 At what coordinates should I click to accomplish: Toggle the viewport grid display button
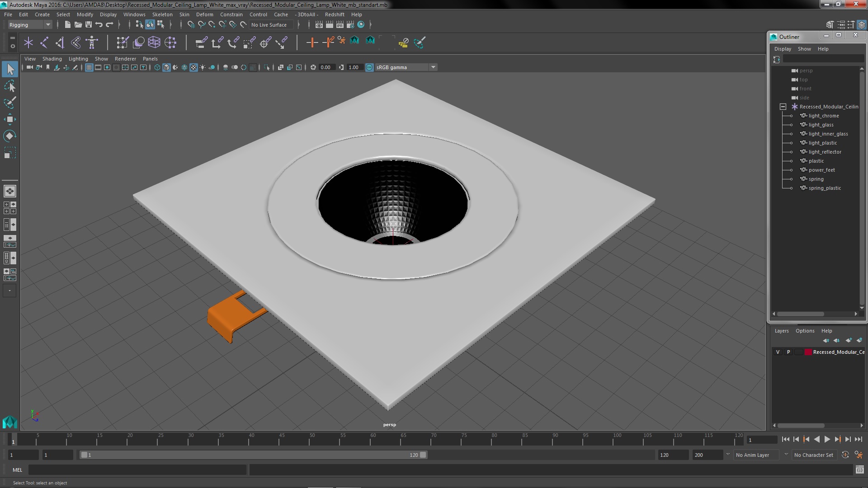tap(89, 67)
